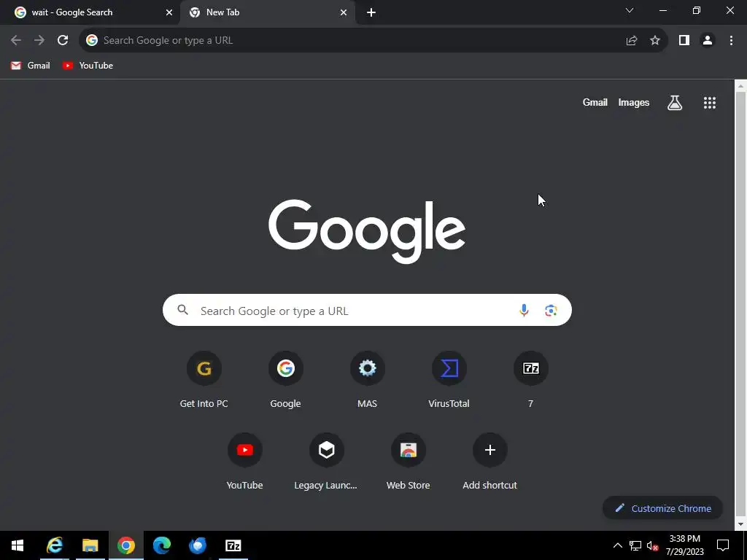Click the Google search box
This screenshot has height=560, width=747.
click(367, 311)
